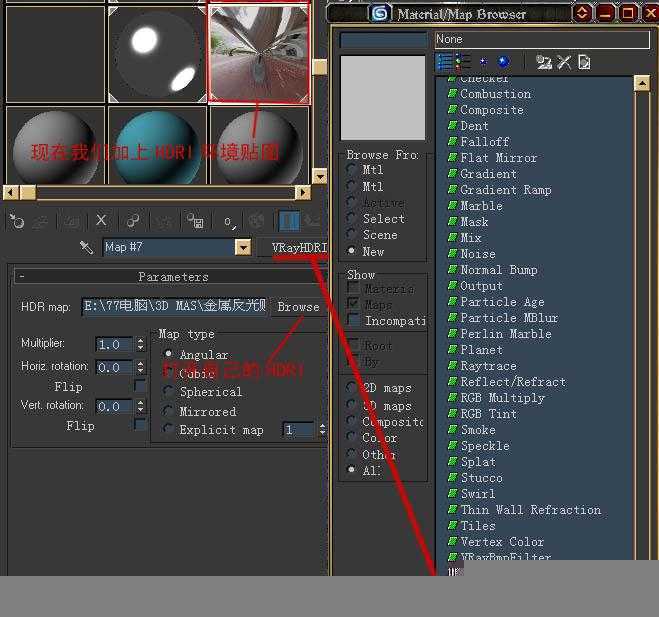Open the Material Effects Channel button
Image resolution: width=659 pixels, height=617 pixels.
pos(229,221)
